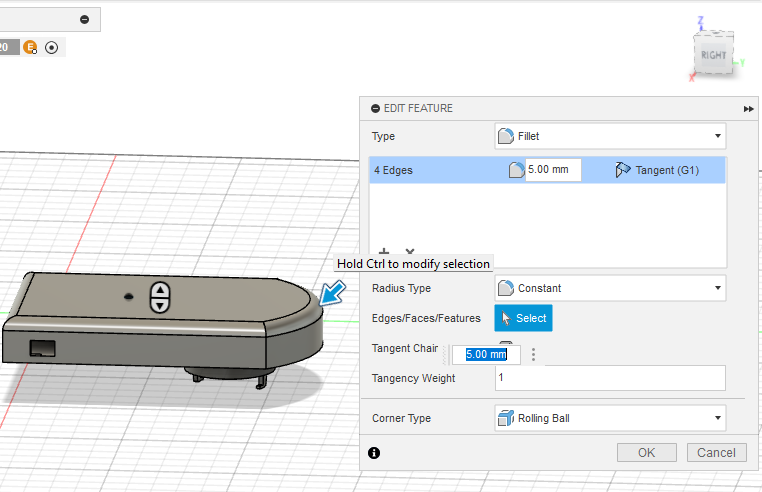Click the up/down radius manipulator on model
The height and width of the screenshot is (492, 762).
pyautogui.click(x=160, y=297)
